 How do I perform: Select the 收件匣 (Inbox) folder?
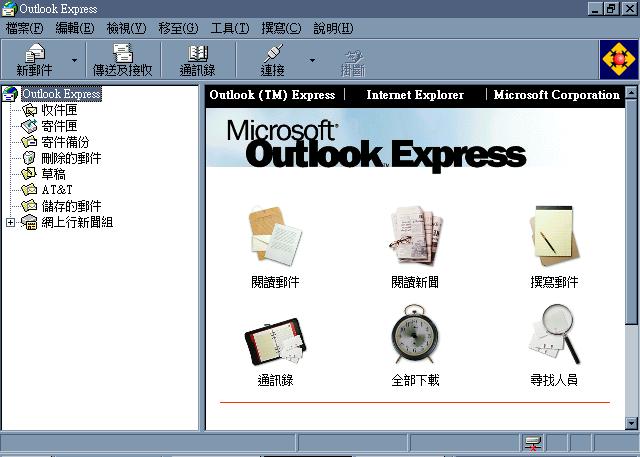(59, 110)
